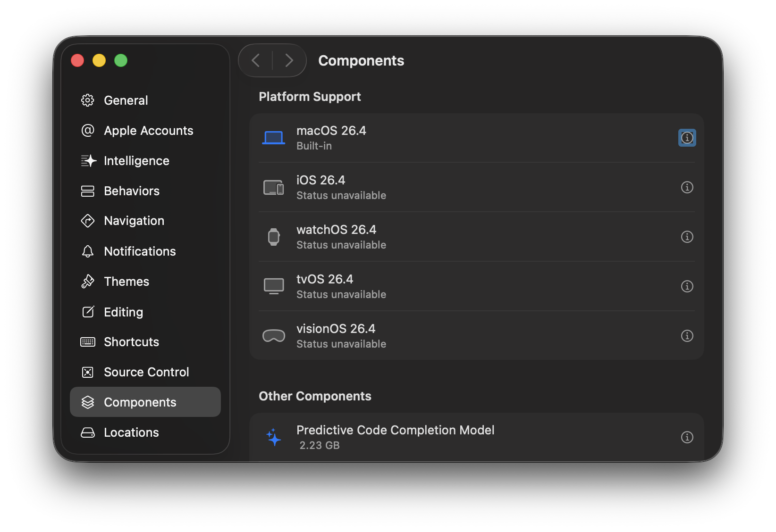Close the window with red button
This screenshot has width=776, height=532.
[x=77, y=60]
